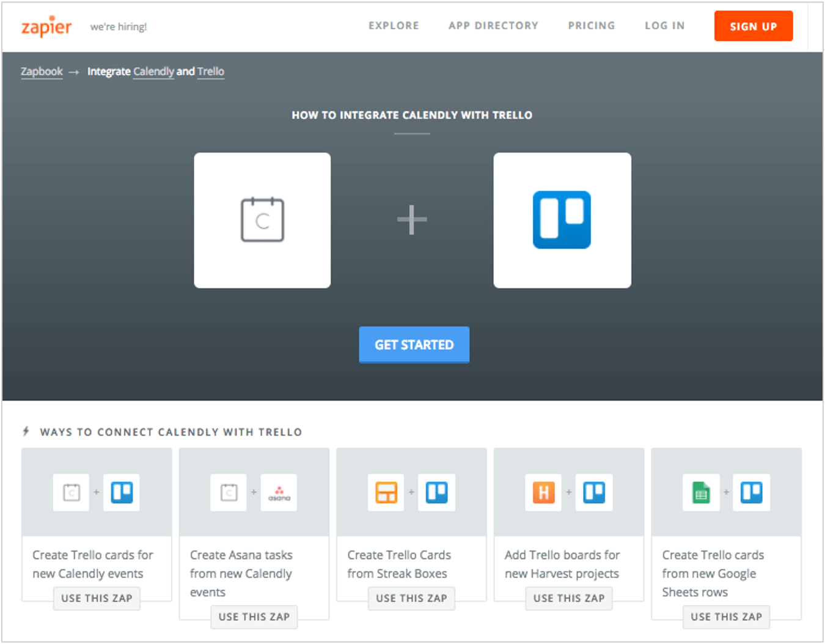Click the orange Sign Up button

[754, 26]
